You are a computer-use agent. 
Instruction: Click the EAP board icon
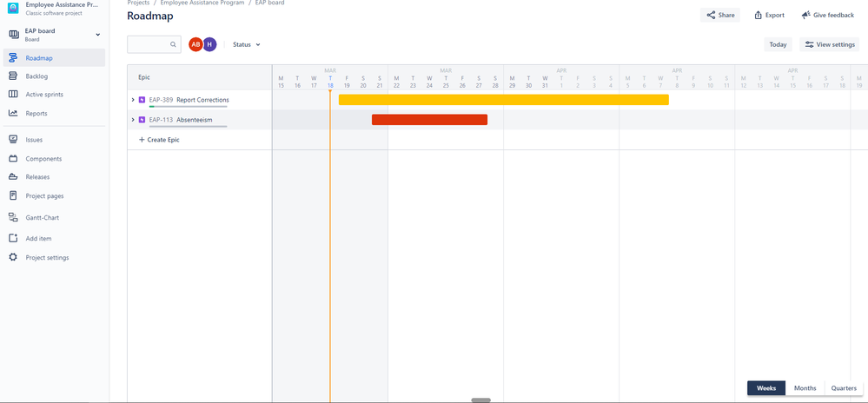pyautogui.click(x=14, y=35)
